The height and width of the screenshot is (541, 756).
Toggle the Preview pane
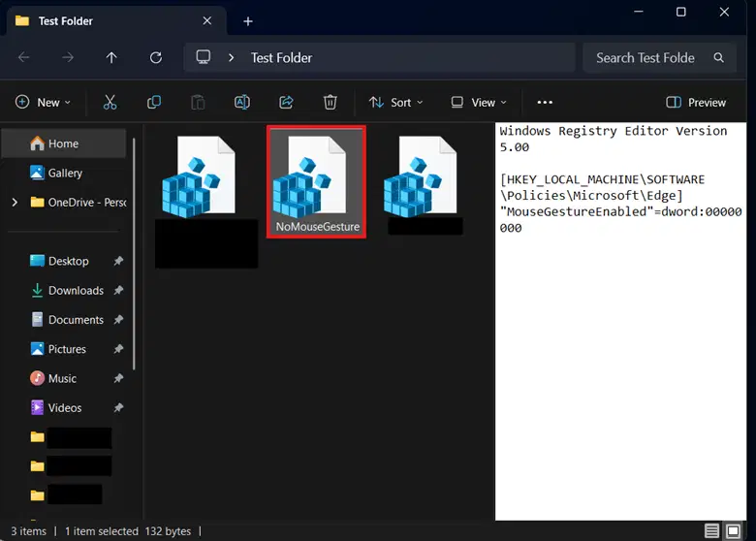696,102
